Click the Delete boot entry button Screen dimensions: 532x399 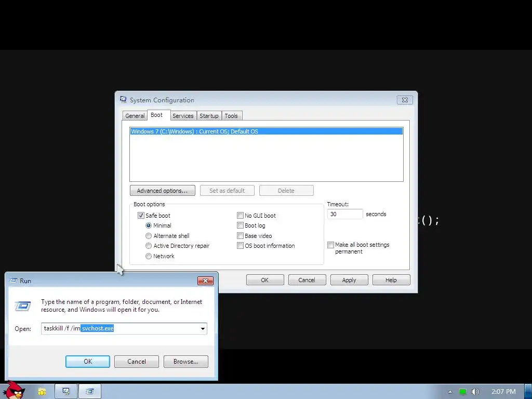[286, 190]
